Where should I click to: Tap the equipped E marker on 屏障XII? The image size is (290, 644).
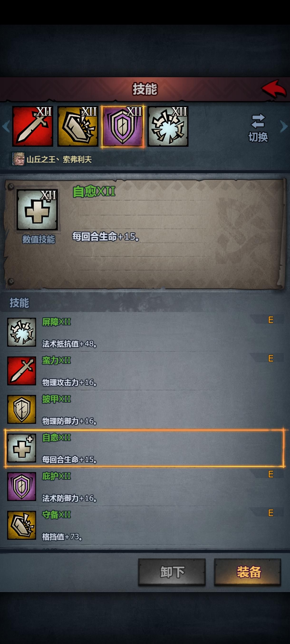271,320
